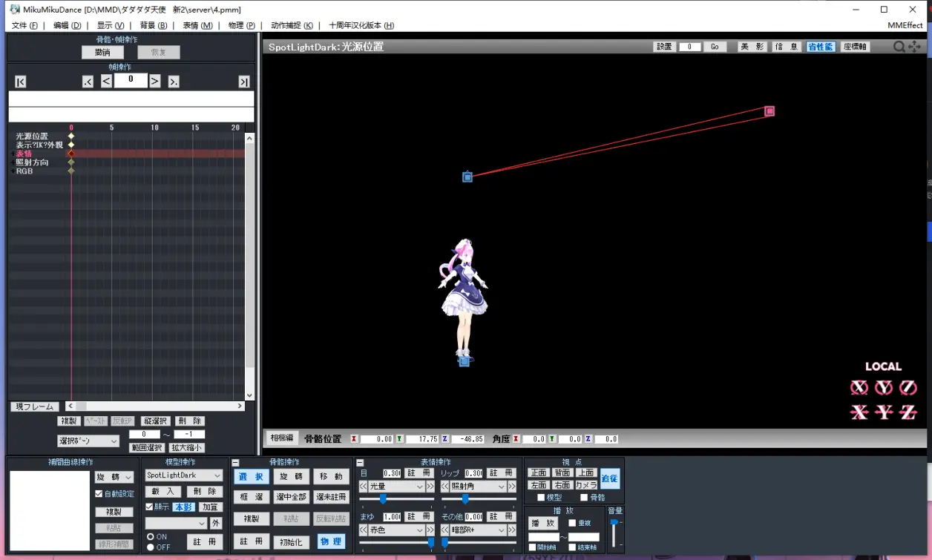Screen dimensions: 932x560
Task: Open the 編辑 (D) menu
Action: pyautogui.click(x=68, y=25)
